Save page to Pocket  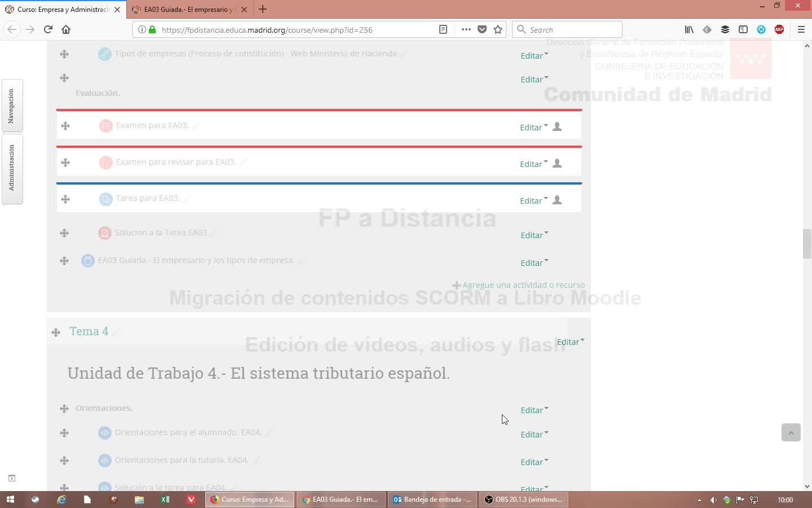482,29
